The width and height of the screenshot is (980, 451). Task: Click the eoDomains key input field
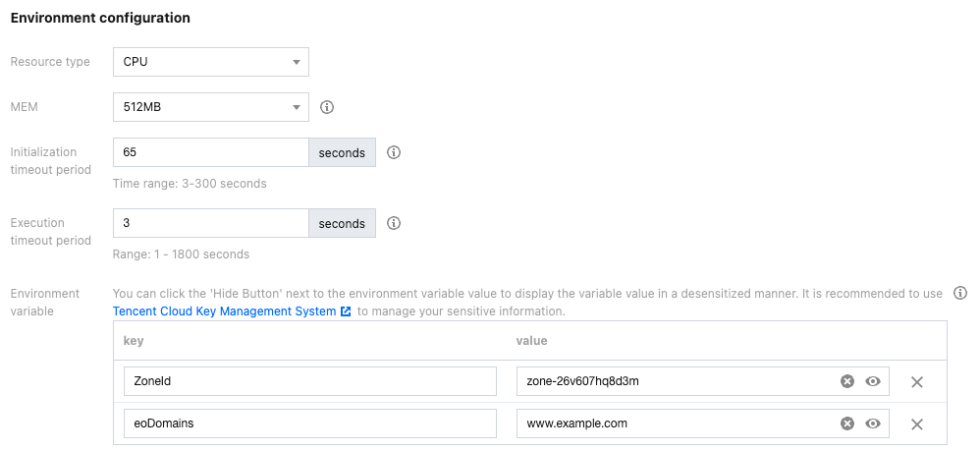coord(309,423)
